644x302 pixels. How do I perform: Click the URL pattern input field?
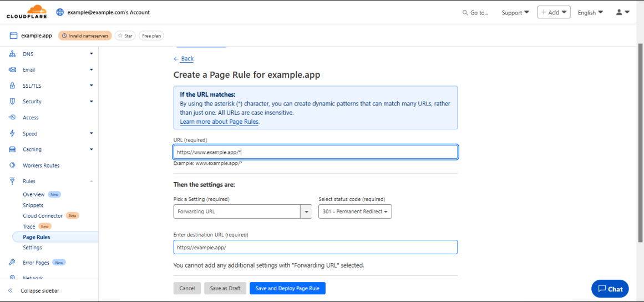click(x=316, y=152)
